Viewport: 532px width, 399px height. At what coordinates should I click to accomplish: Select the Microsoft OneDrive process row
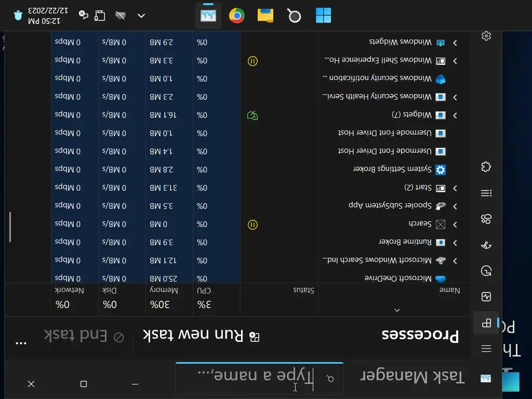tap(237, 278)
